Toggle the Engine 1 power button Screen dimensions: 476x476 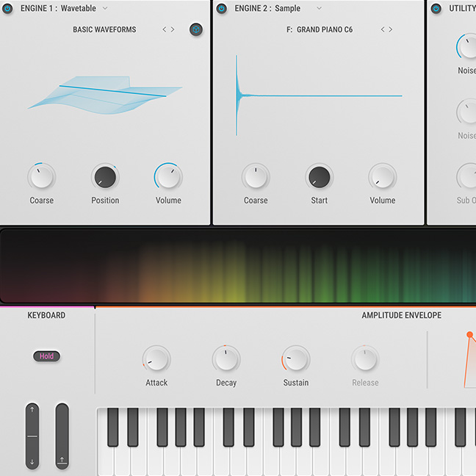point(7,9)
